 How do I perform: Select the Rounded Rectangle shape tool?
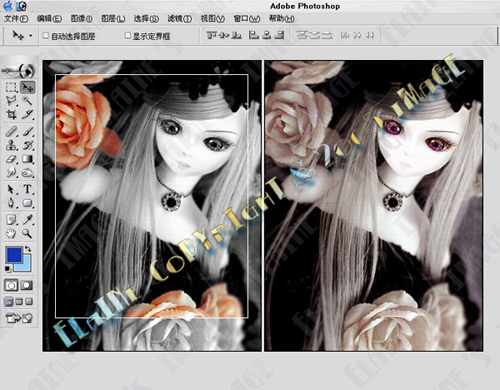27,203
